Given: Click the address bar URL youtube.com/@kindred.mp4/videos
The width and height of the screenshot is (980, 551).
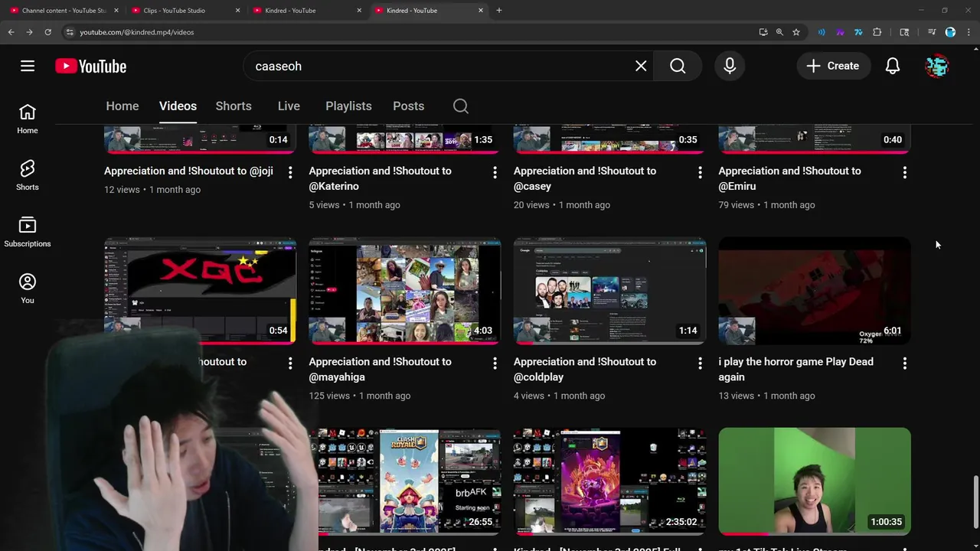Looking at the screenshot, I should pos(136,32).
